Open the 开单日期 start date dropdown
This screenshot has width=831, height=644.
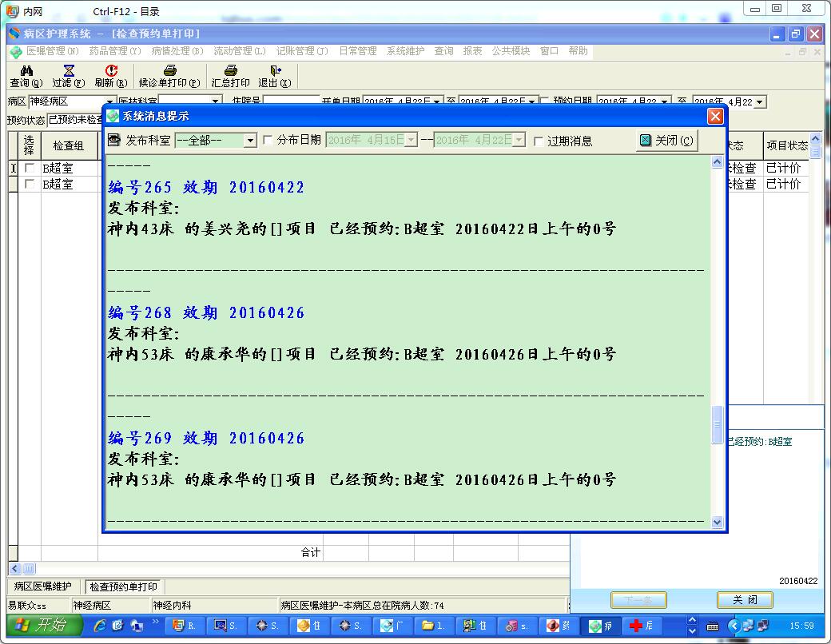point(437,101)
